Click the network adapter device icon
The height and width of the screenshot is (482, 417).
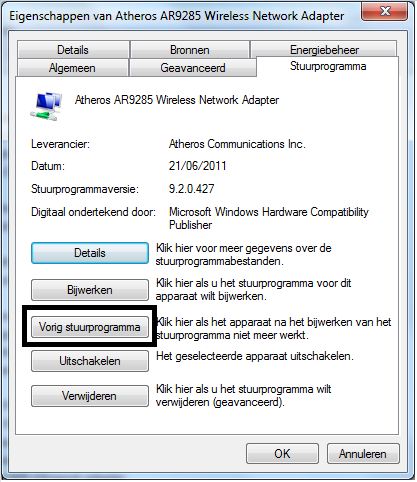pos(46,105)
